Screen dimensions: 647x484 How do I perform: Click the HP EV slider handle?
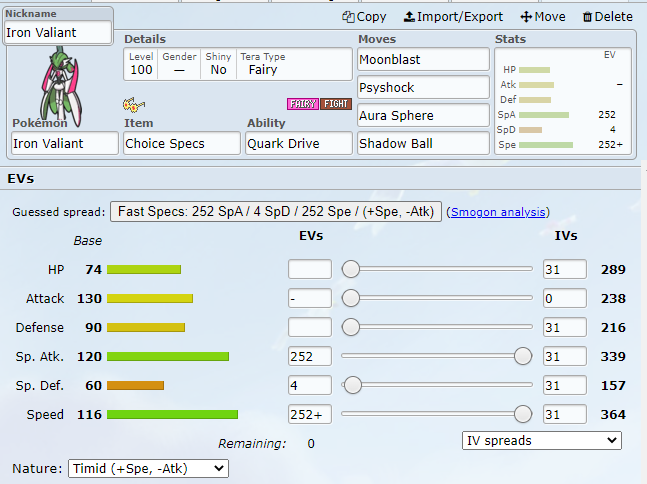pos(351,269)
